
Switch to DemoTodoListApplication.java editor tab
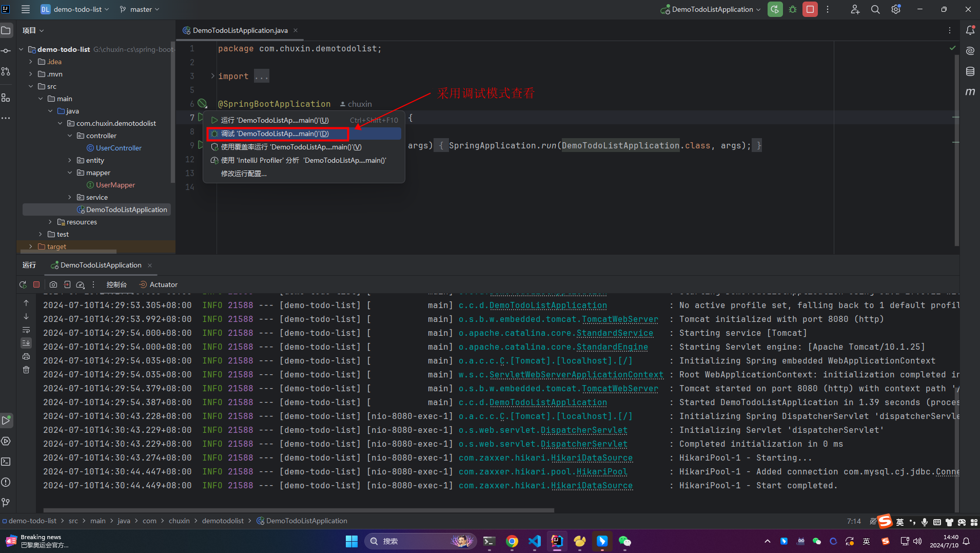(x=240, y=30)
